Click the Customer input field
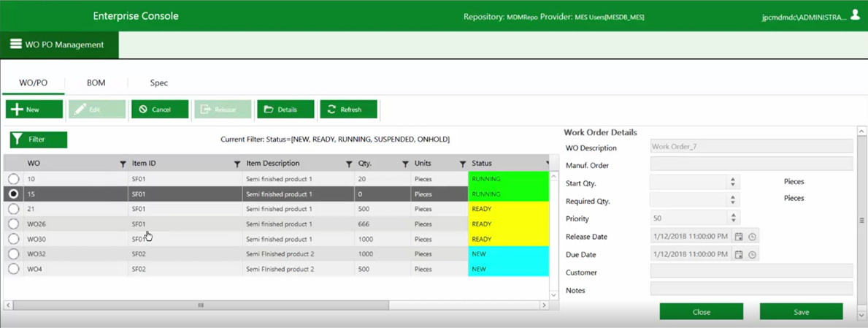868x328 pixels. tap(751, 271)
